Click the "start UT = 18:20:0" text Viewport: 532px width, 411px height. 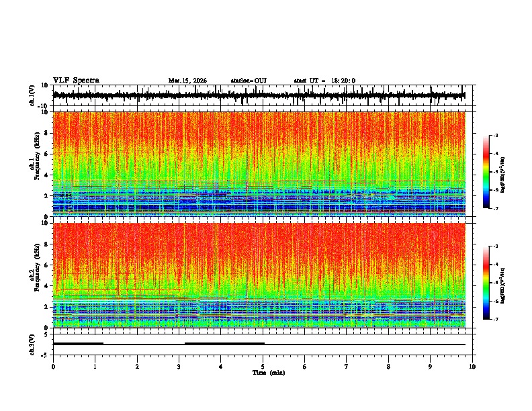point(324,81)
